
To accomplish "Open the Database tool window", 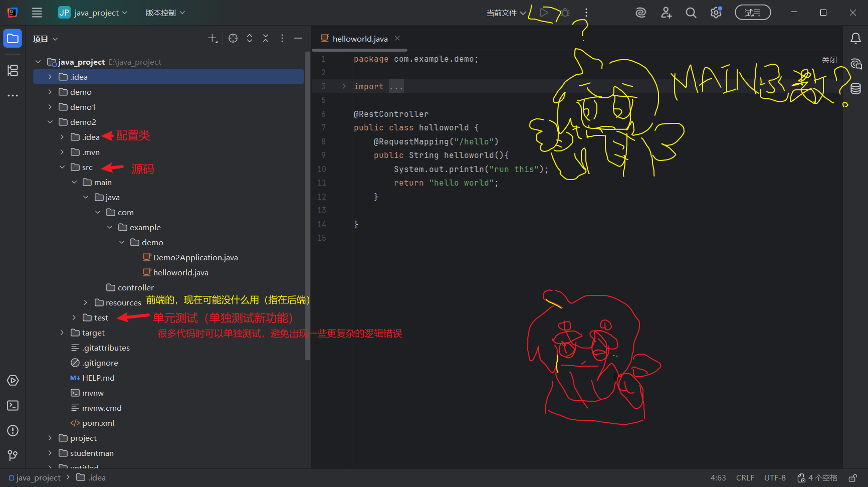I will pos(855,89).
